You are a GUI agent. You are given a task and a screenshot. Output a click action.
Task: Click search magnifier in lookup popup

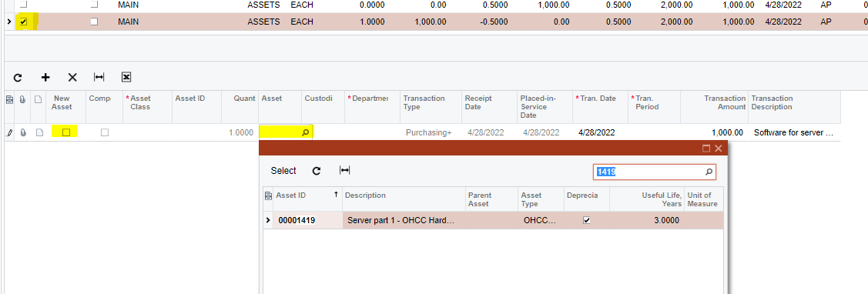709,172
